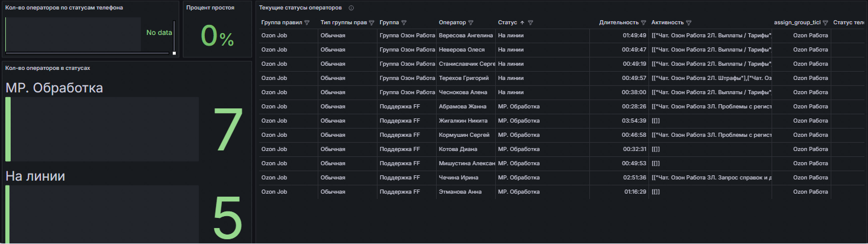This screenshot has width=868, height=244.
Task: Open Текущие статусы операторов panel title menu
Action: coord(301,8)
